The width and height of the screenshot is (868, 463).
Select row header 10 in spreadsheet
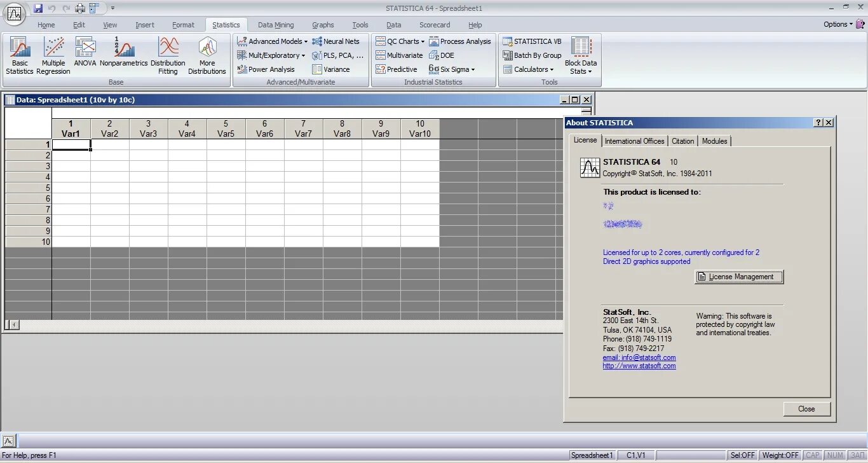[28, 242]
